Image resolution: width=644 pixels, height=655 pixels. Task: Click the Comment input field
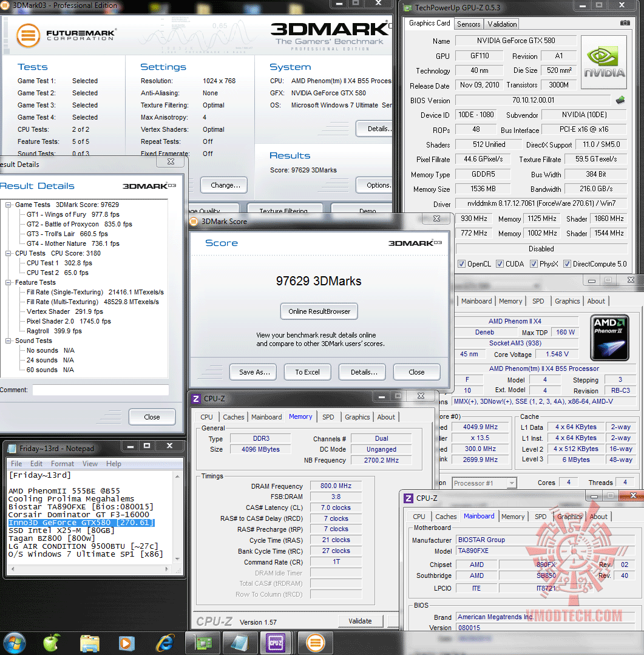coord(101,390)
